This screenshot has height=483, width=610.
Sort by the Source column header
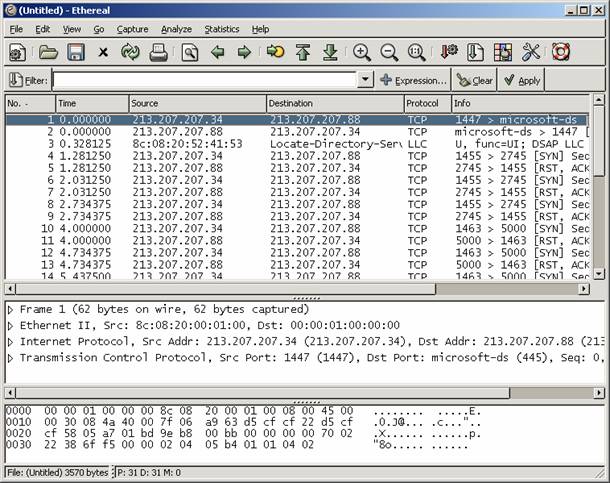pyautogui.click(x=198, y=103)
